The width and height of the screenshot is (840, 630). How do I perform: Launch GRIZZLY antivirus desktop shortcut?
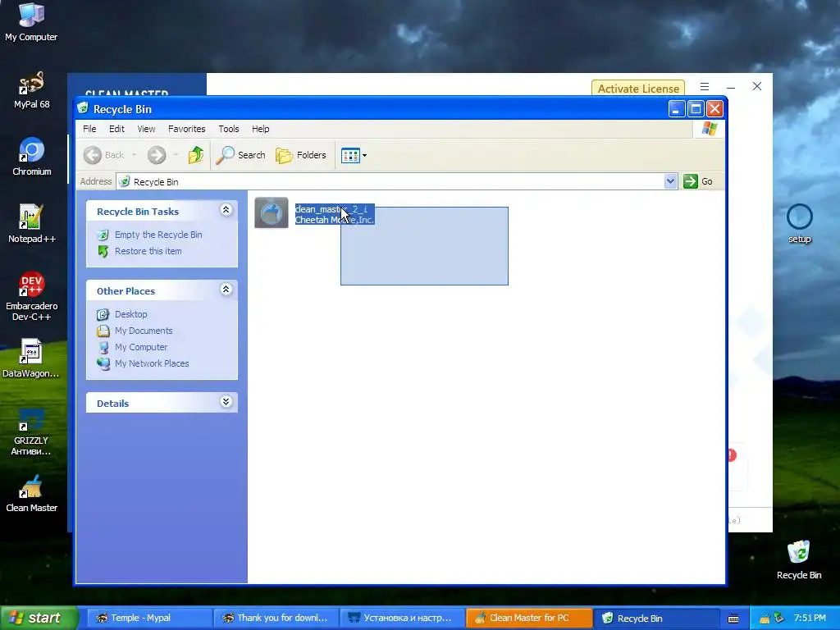31,431
